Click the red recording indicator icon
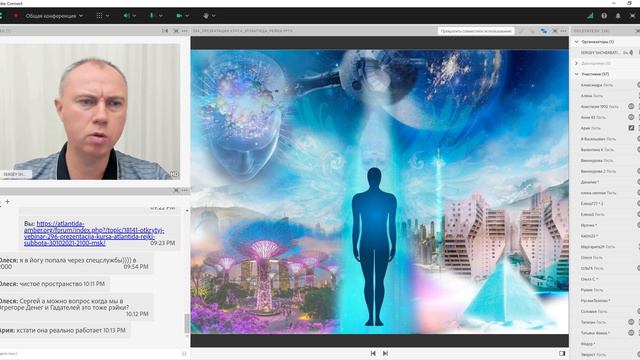Viewport: 640px width, 360px height. 16,16
